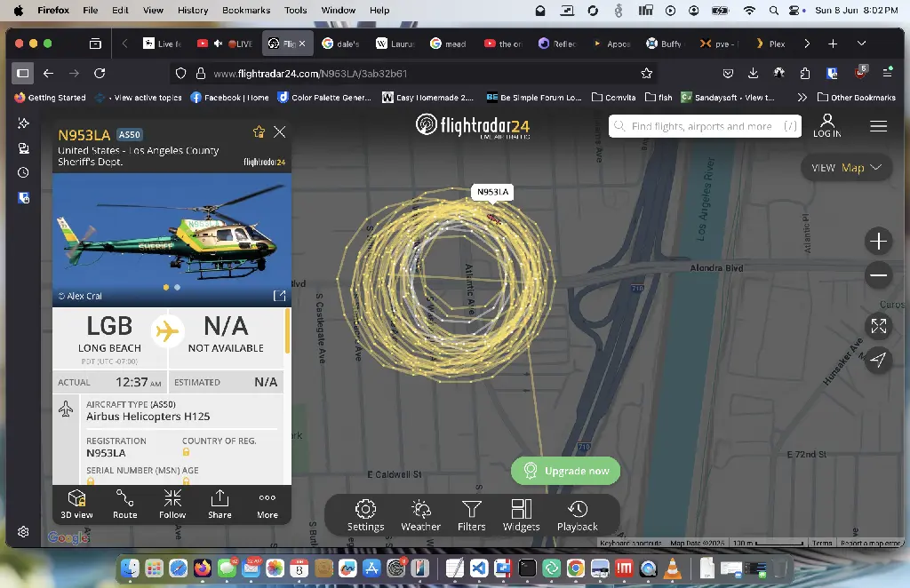Go back to previous page
Screen dimensions: 910x588
click(48, 73)
